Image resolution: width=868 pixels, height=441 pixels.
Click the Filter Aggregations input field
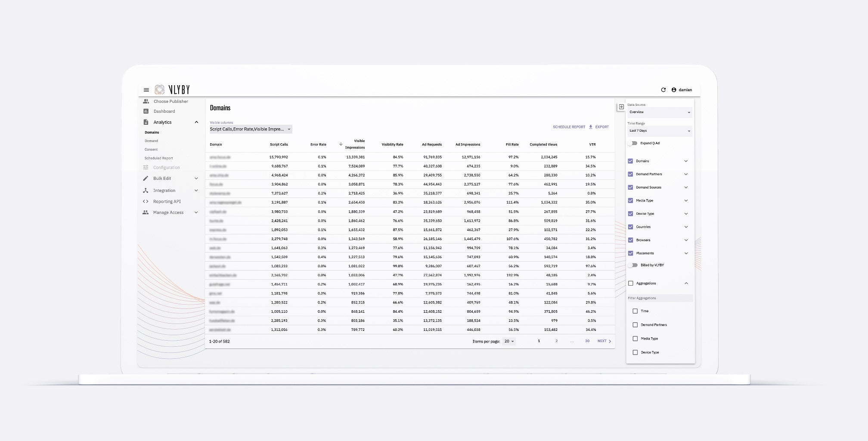(x=660, y=298)
